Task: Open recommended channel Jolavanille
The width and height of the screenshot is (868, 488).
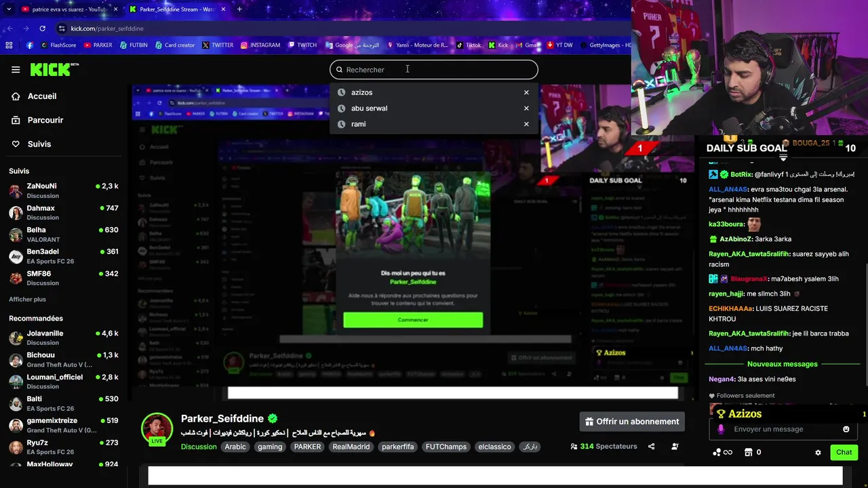Action: click(x=64, y=338)
